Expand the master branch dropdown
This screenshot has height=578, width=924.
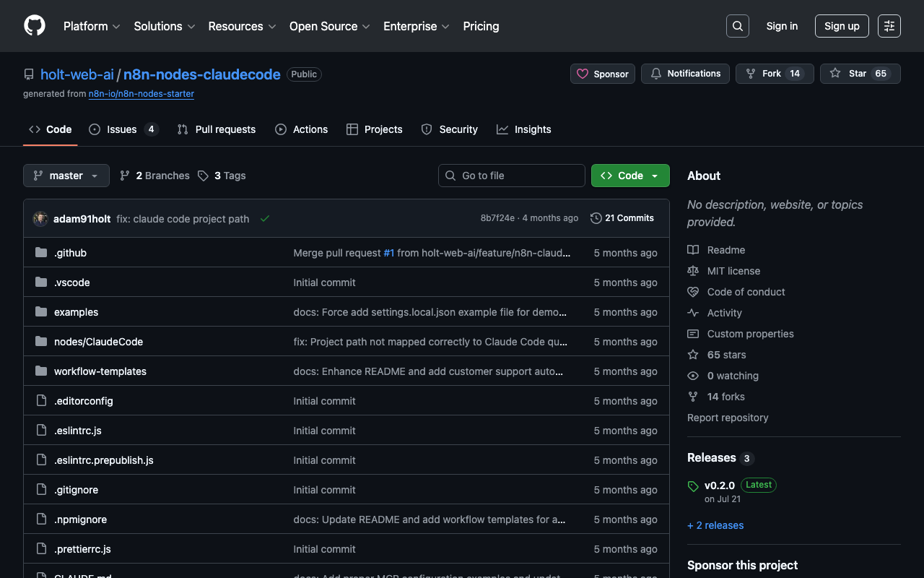66,176
